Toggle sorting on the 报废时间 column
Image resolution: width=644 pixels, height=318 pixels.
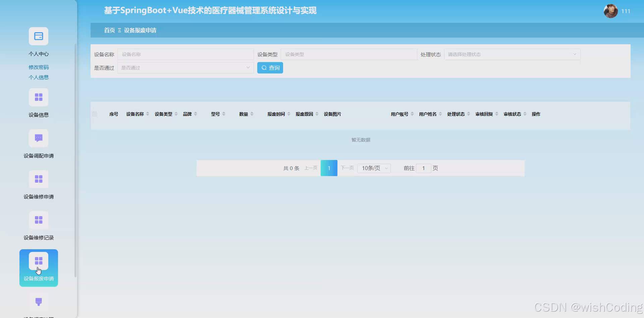(288, 114)
